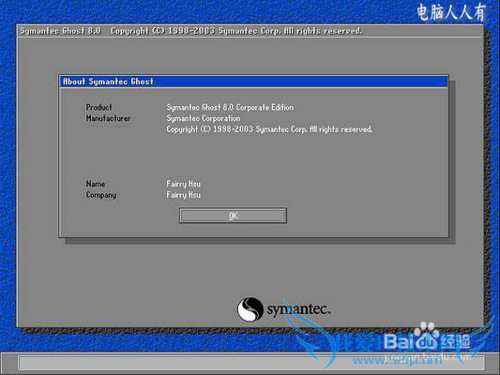Click the Name label
Viewport: 500px width, 375px height.
click(95, 184)
